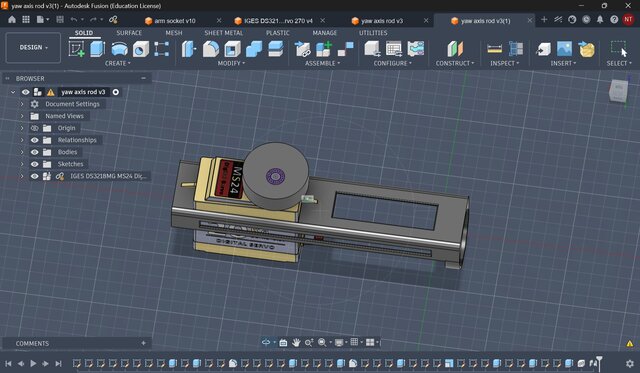This screenshot has height=373, width=640.
Task: Collapse the Browser panel minus button
Action: 143,78
